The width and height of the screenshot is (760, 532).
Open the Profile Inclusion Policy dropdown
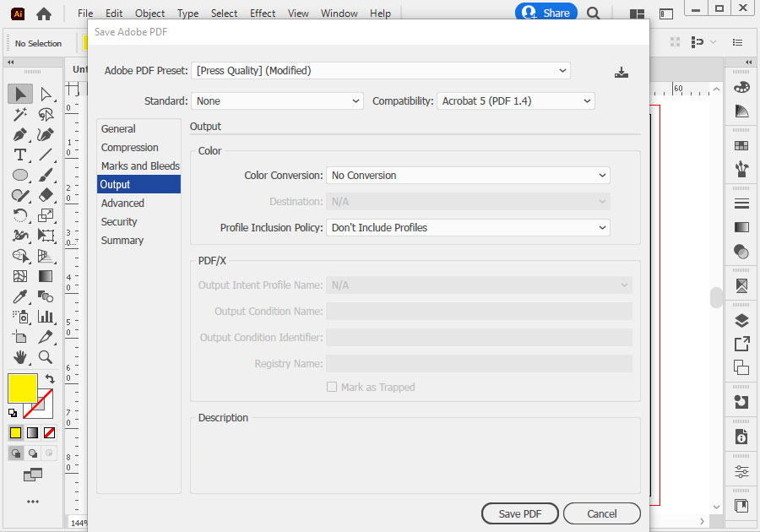[x=468, y=228]
